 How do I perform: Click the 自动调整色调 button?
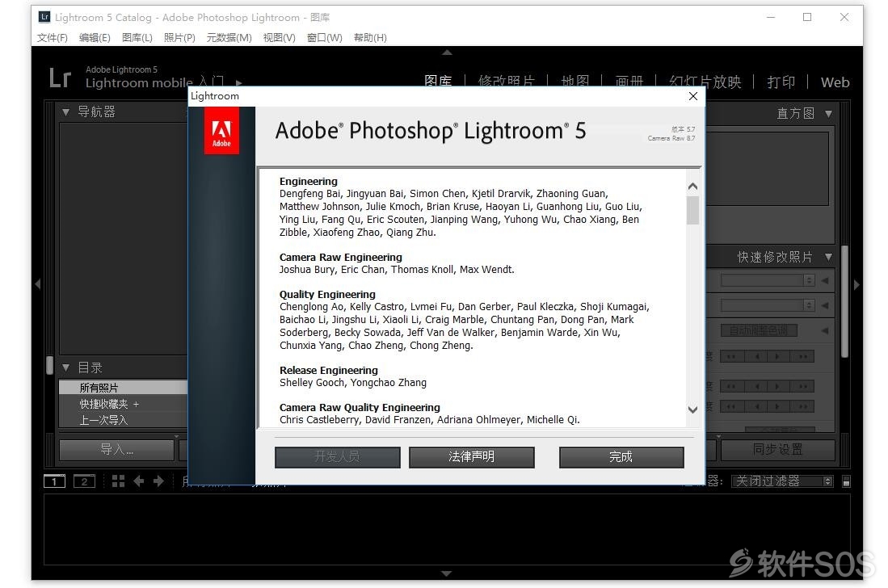(x=759, y=330)
